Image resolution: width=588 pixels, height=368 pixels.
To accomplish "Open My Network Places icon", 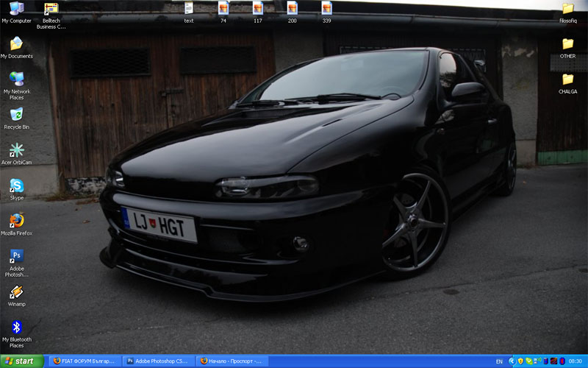I will 16,79.
